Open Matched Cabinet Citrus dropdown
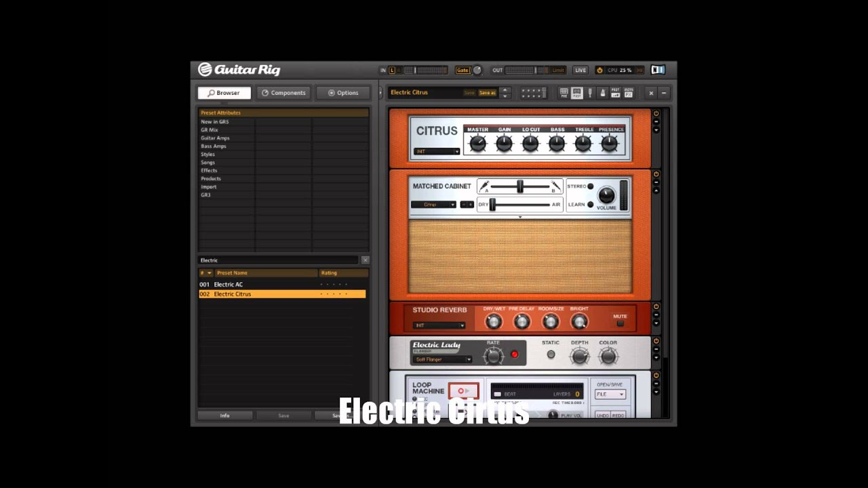Screen dimensions: 868x488 pyautogui.click(x=434, y=204)
